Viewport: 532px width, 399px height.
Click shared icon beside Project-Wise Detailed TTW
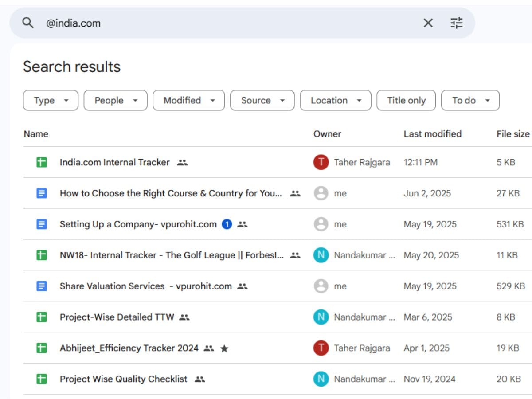184,318
